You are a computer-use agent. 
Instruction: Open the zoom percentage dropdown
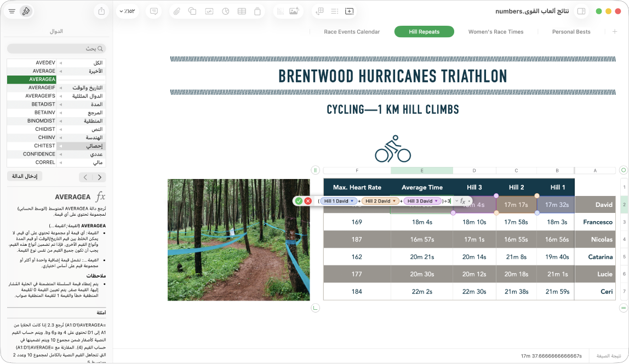coord(128,11)
